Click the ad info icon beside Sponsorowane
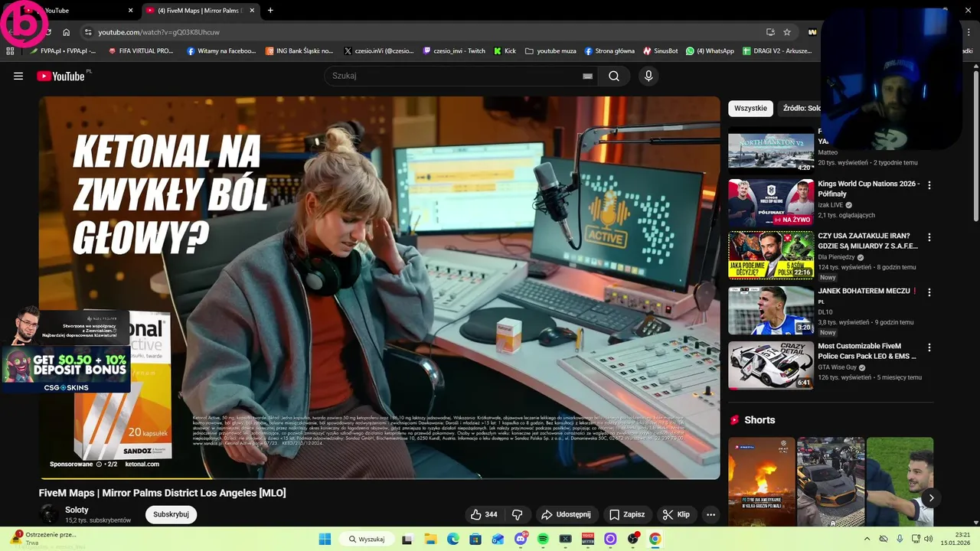Screen dimensions: 980x551 click(99, 464)
